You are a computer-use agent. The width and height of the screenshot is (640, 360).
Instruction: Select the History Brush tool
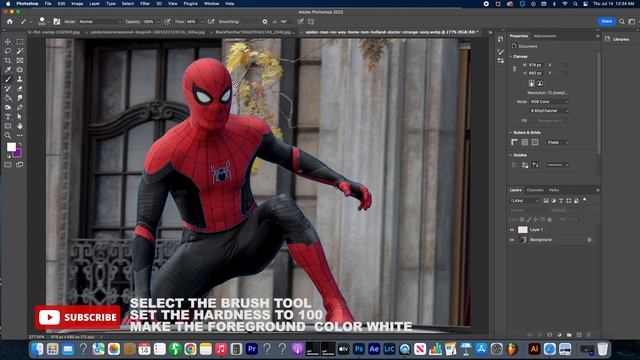pos(8,89)
